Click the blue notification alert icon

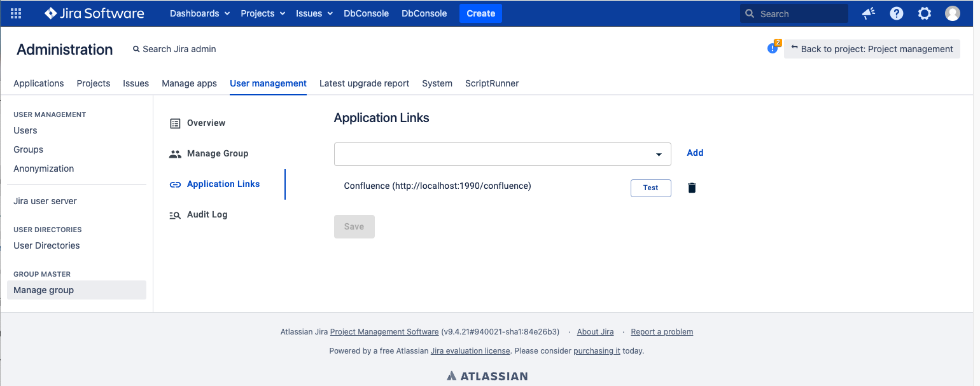773,48
